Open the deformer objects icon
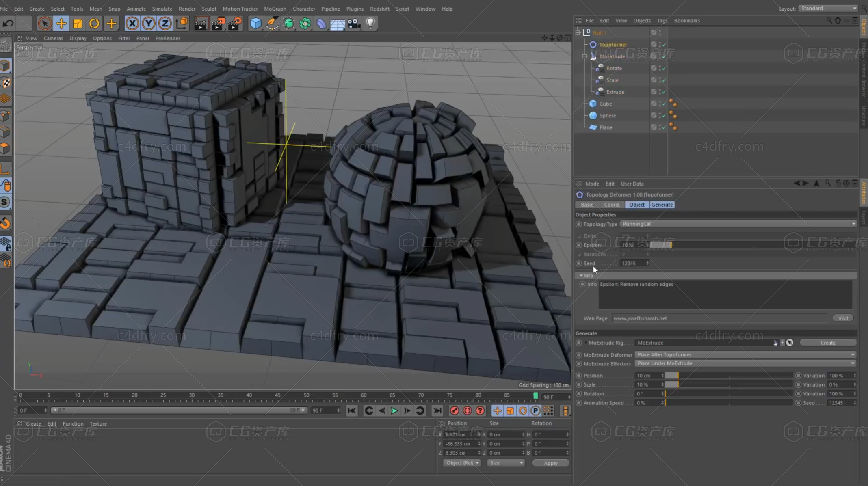Image resolution: width=868 pixels, height=486 pixels. click(x=321, y=24)
